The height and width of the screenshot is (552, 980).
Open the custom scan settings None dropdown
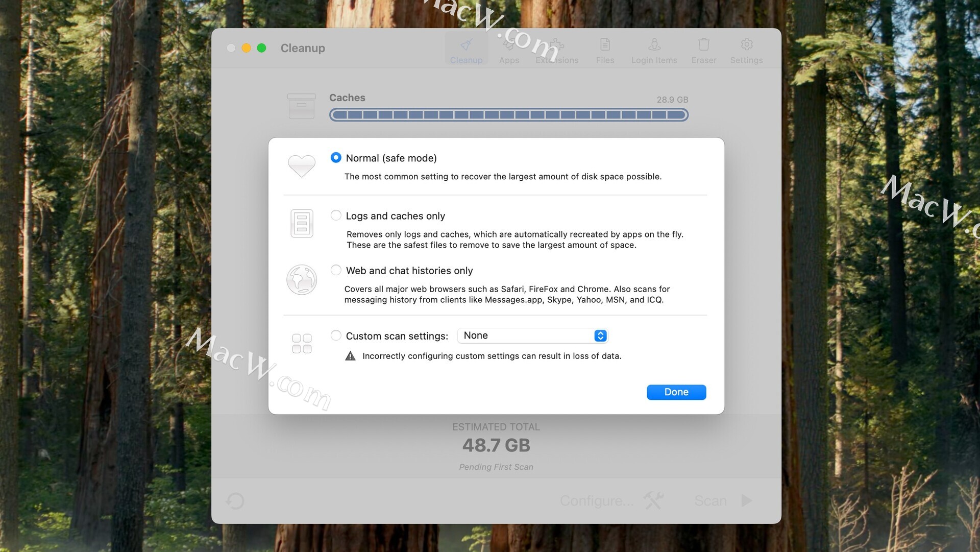coord(532,335)
